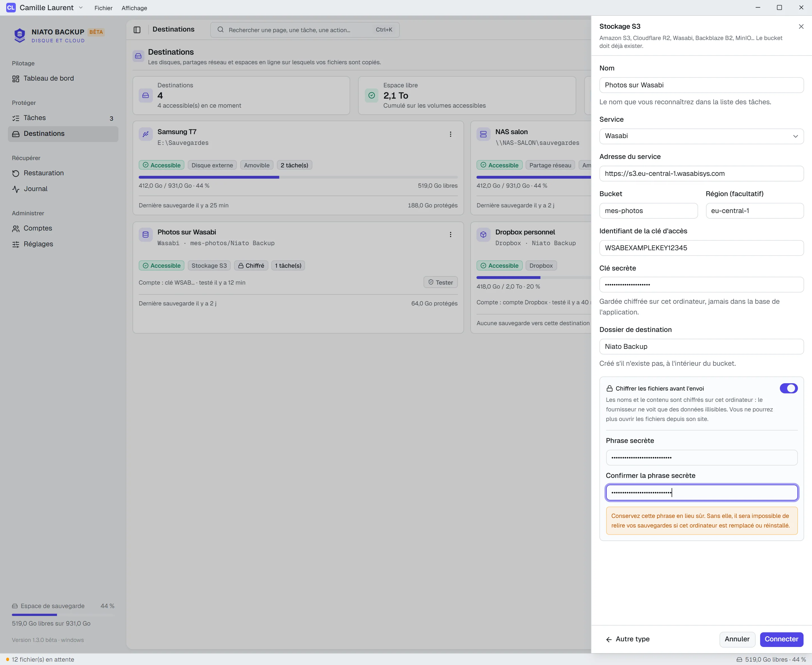Image resolution: width=812 pixels, height=665 pixels.
Task: Click the Espace libre check icon
Action: pos(371,96)
